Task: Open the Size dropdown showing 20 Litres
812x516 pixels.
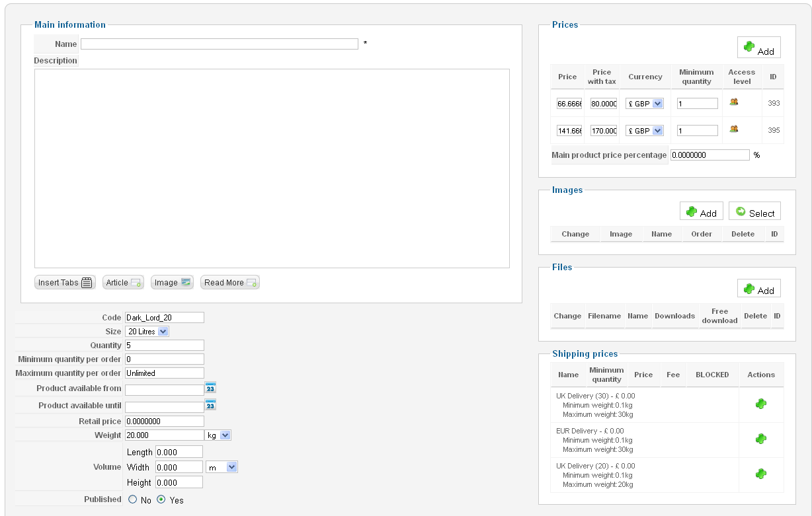Action: [x=147, y=332]
